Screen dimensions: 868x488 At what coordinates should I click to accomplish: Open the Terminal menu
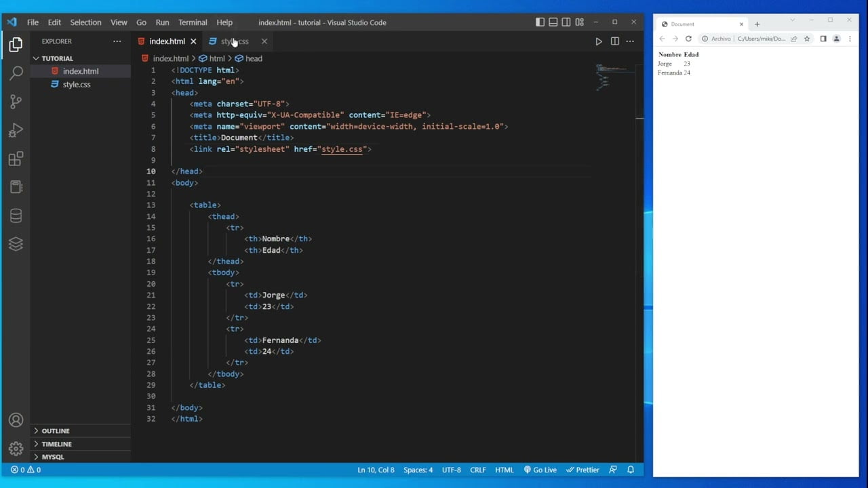tap(193, 22)
